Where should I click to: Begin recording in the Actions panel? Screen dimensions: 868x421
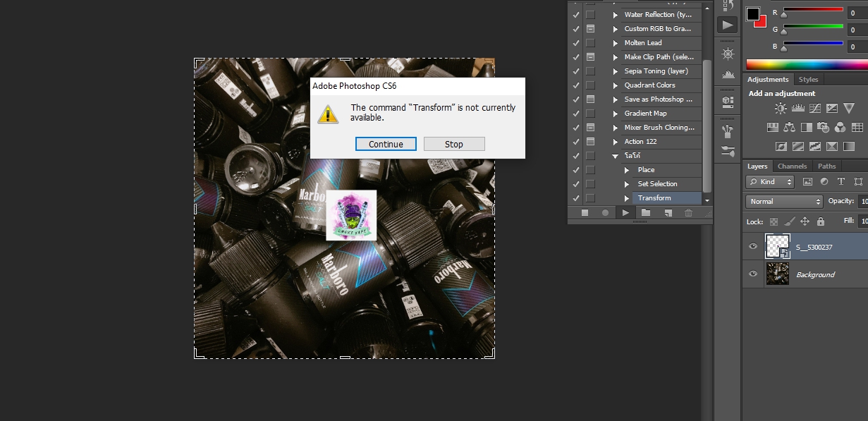(604, 213)
